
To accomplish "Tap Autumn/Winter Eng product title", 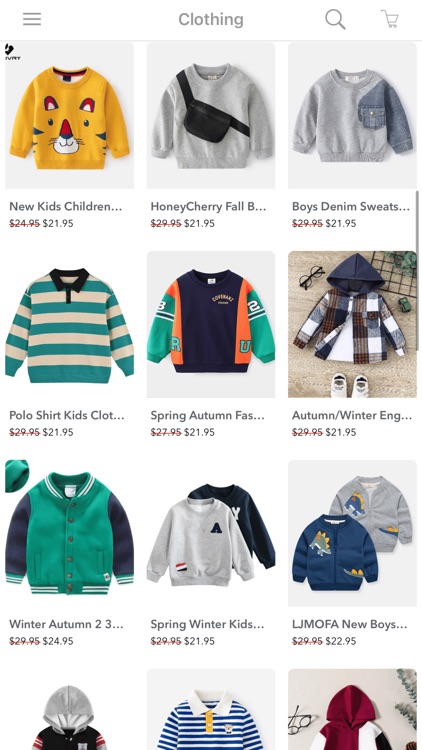I will pyautogui.click(x=352, y=415).
